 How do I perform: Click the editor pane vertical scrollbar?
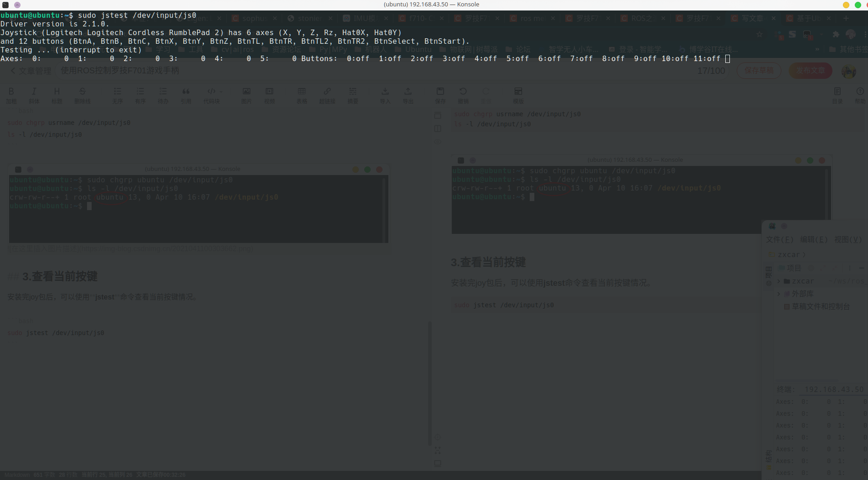tap(429, 383)
